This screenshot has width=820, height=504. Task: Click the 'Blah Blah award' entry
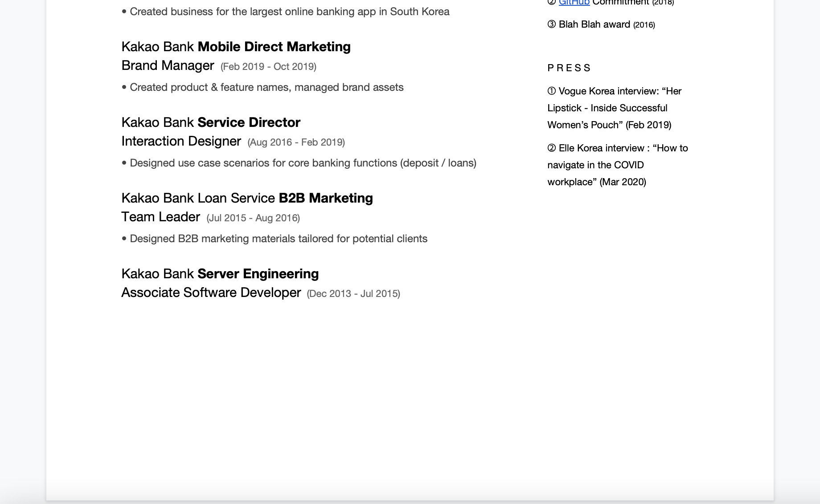point(601,24)
